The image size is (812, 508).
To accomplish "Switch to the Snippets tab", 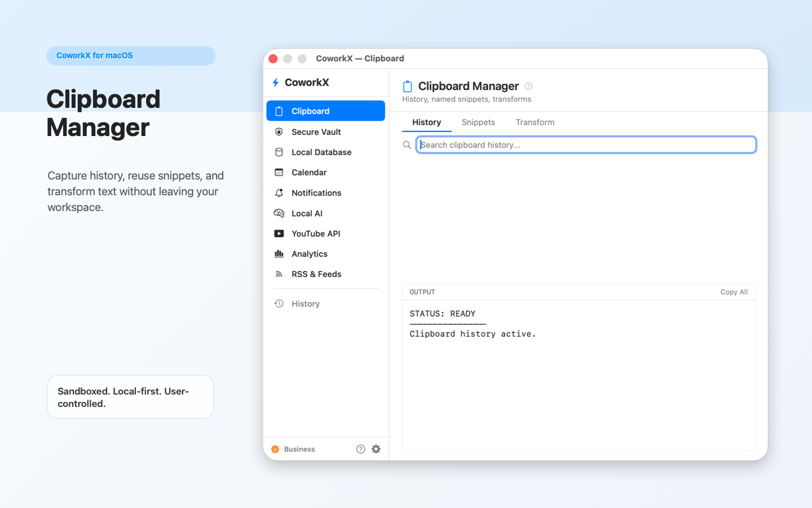I will pyautogui.click(x=478, y=122).
